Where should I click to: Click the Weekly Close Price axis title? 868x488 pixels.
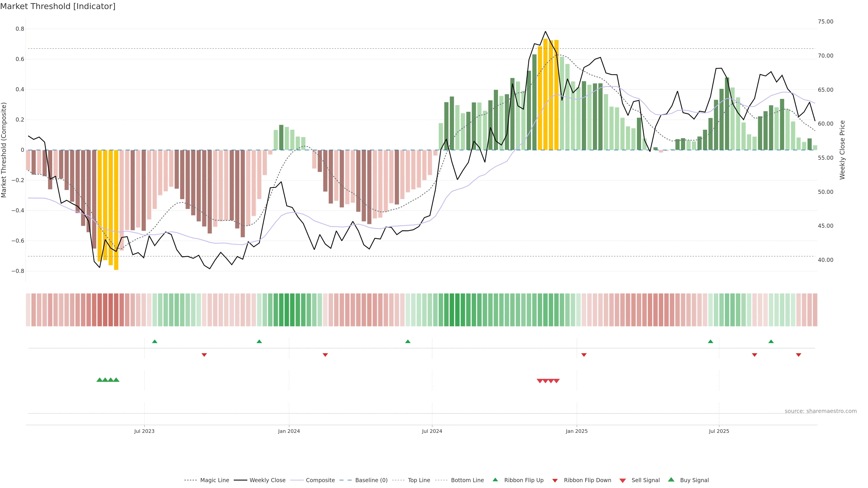coord(842,150)
